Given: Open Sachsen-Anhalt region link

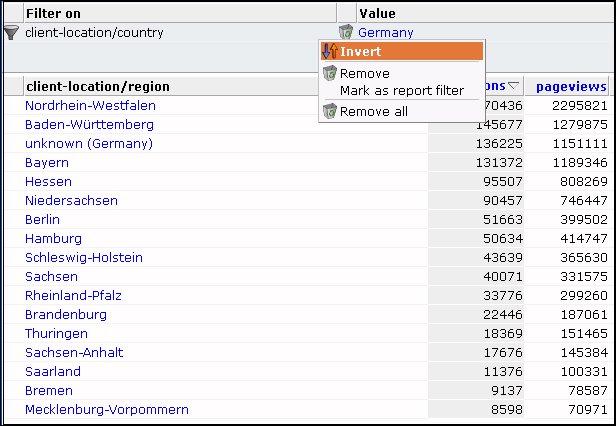Looking at the screenshot, I should pos(74,352).
